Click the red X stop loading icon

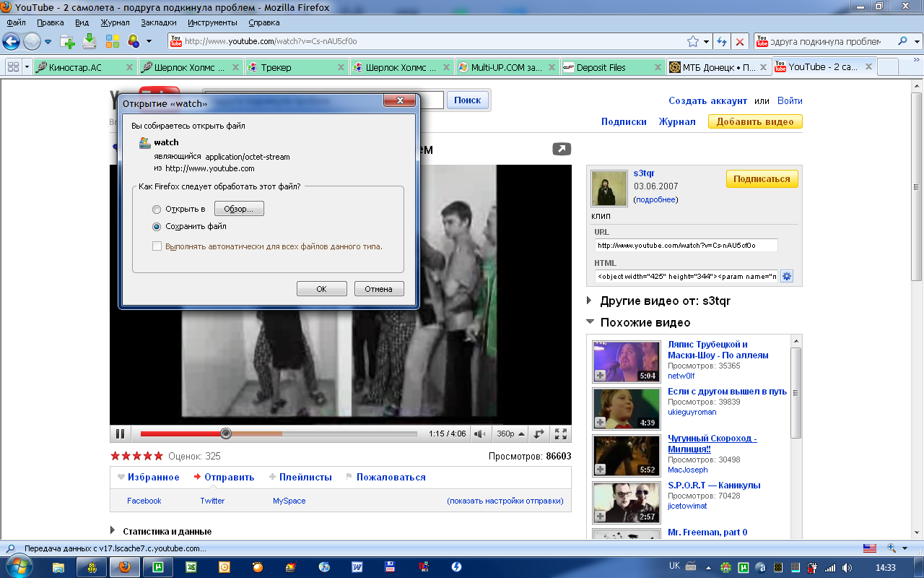point(740,42)
